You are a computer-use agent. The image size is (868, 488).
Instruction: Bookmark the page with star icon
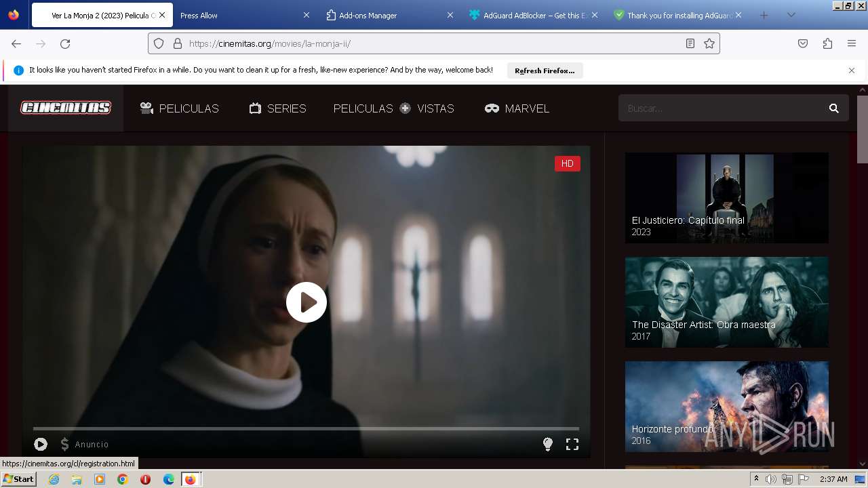click(x=709, y=43)
